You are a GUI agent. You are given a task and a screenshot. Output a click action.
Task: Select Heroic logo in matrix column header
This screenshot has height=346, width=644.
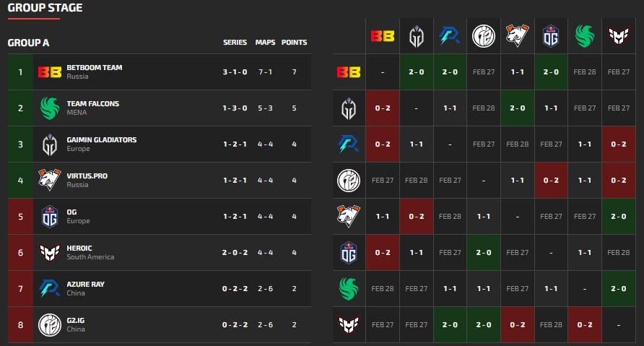(x=619, y=36)
